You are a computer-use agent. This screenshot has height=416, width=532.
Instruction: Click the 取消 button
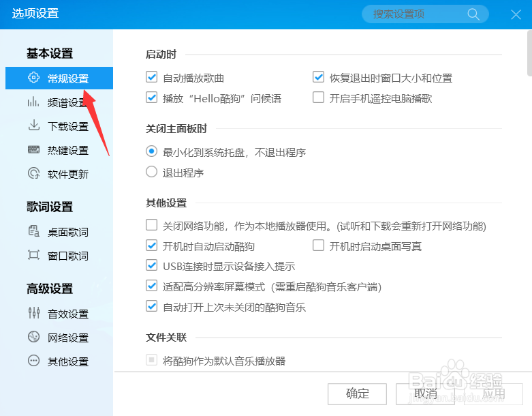[x=426, y=394]
